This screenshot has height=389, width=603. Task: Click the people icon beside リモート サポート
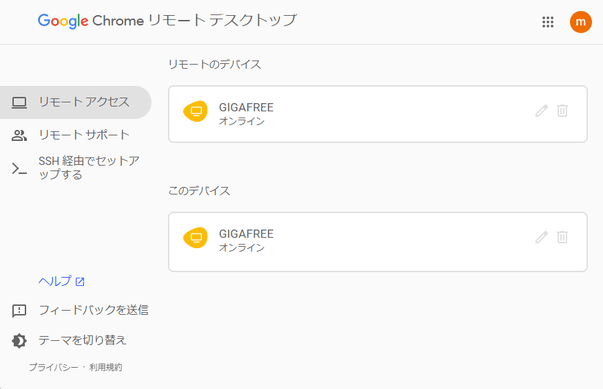[19, 135]
